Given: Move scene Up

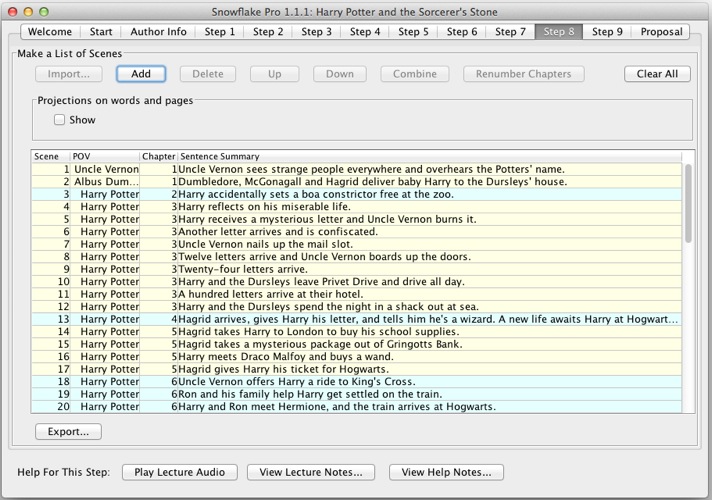Looking at the screenshot, I should (274, 74).
